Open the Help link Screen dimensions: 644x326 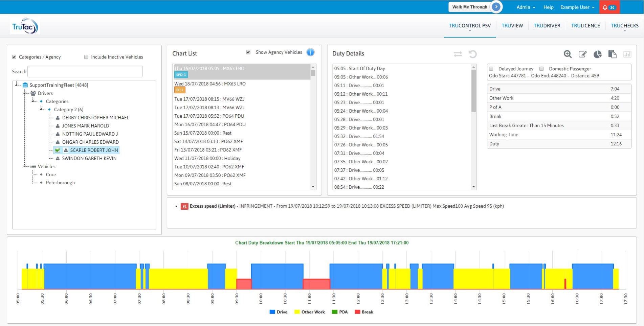[x=548, y=7]
